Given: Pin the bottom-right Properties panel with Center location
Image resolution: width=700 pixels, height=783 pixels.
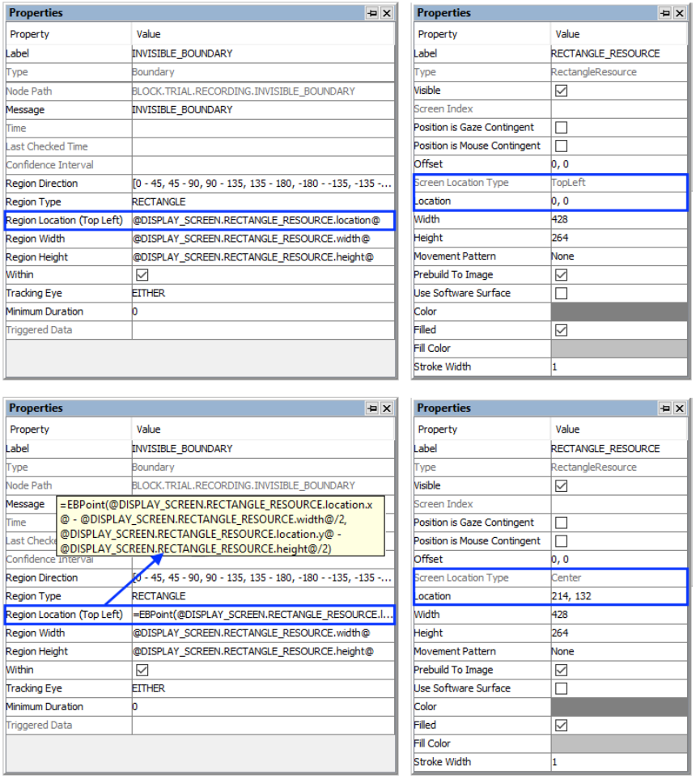Looking at the screenshot, I should pos(665,408).
